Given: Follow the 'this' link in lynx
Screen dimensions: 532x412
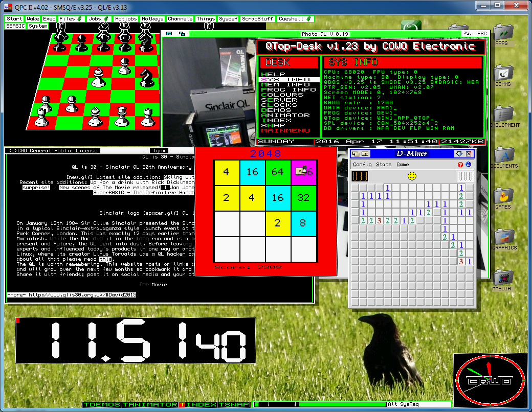Looking at the screenshot, I should tap(105, 259).
